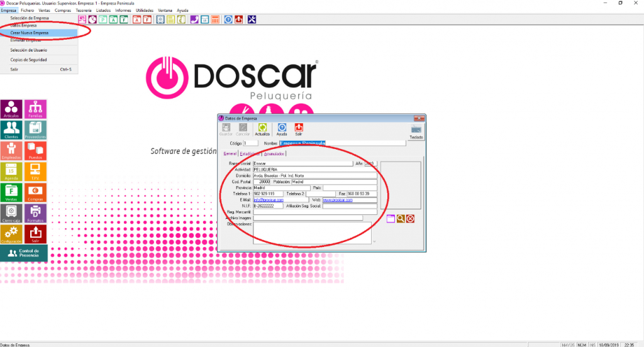Click the red exit toolbar icon
This screenshot has width=644, height=347.
point(238,19)
